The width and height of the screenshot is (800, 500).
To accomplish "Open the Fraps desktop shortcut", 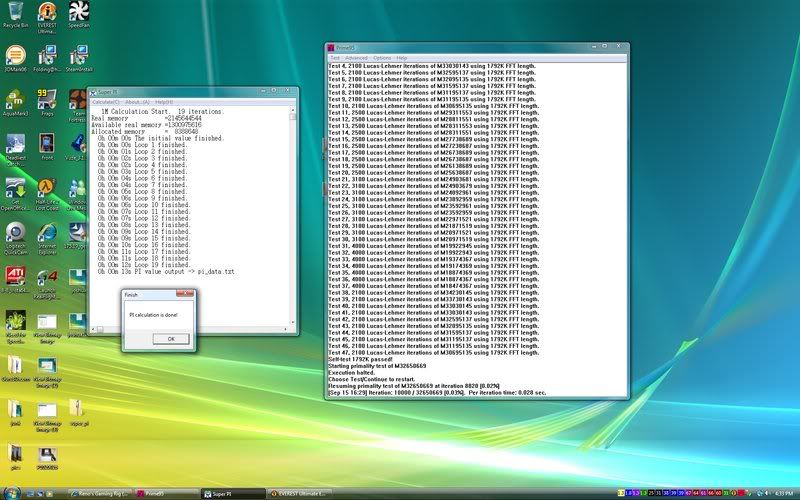I will 47,103.
